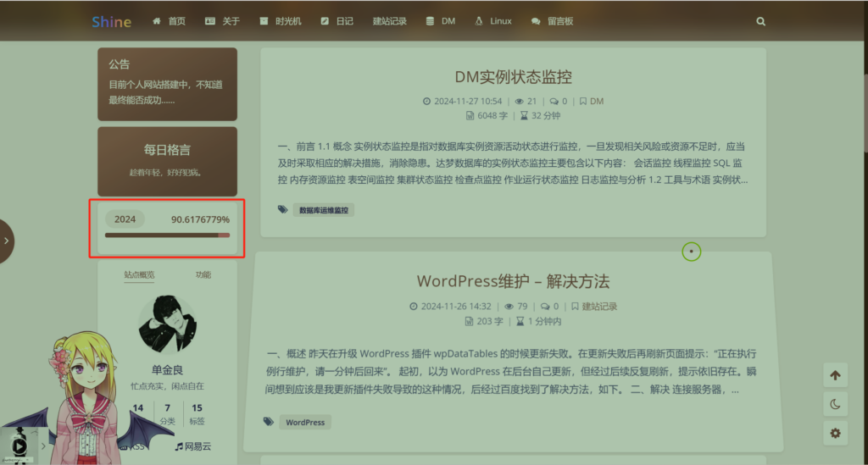Click the back-to-top arrow button
The height and width of the screenshot is (465, 868).
click(835, 375)
